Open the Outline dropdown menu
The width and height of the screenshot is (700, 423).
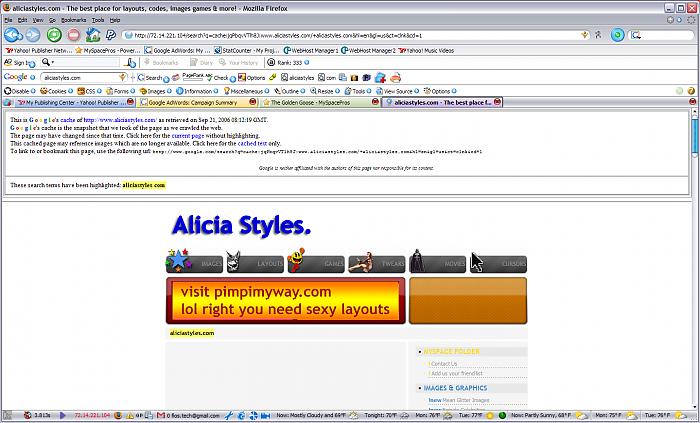289,91
